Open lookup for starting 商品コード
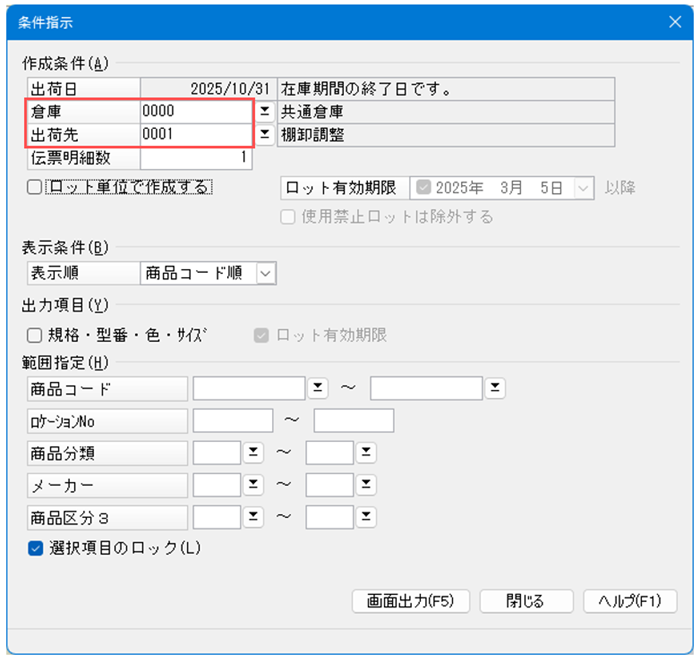 [317, 388]
